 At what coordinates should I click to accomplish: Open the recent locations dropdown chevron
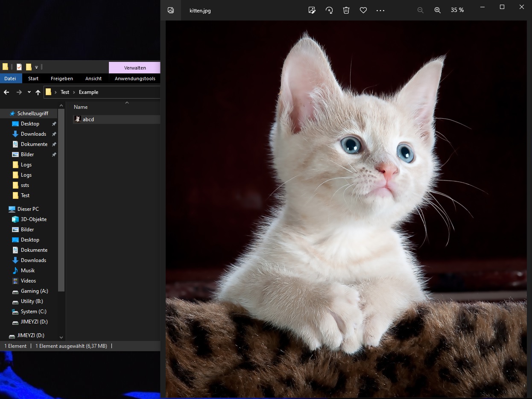(29, 92)
